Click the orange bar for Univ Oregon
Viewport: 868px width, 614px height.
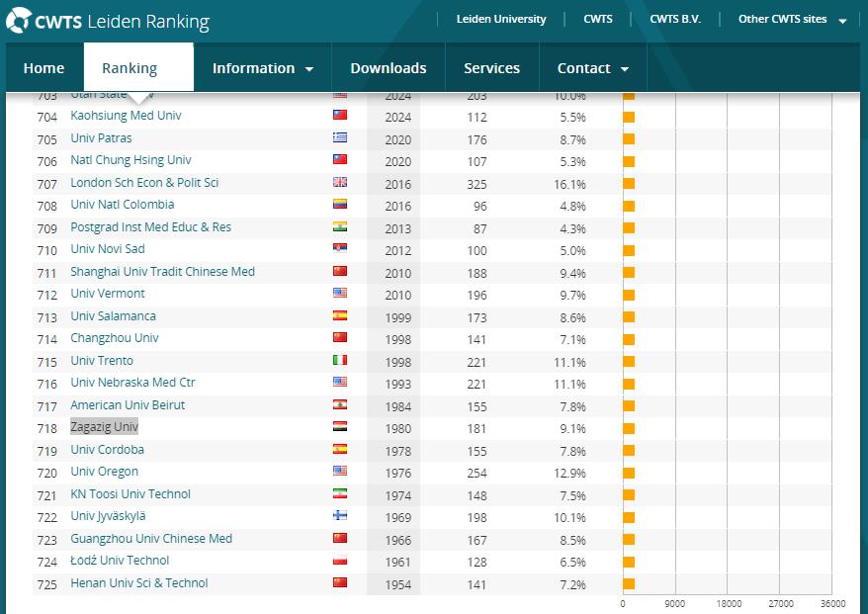pos(629,472)
